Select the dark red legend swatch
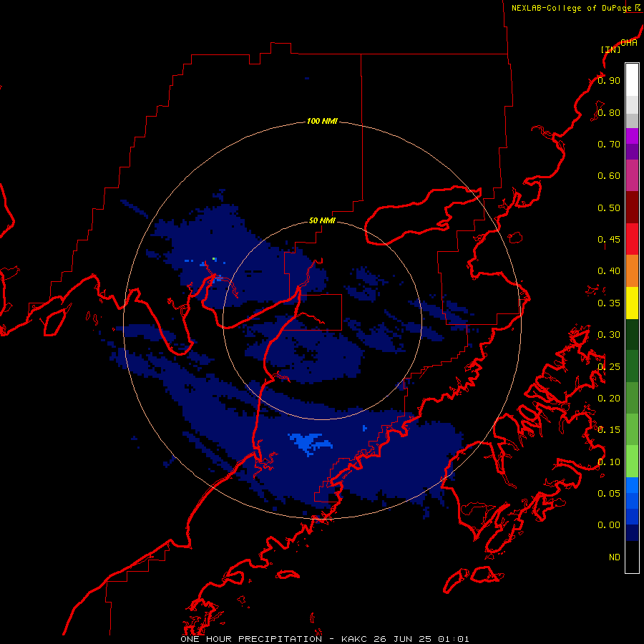This screenshot has height=644, width=644. coord(632,208)
